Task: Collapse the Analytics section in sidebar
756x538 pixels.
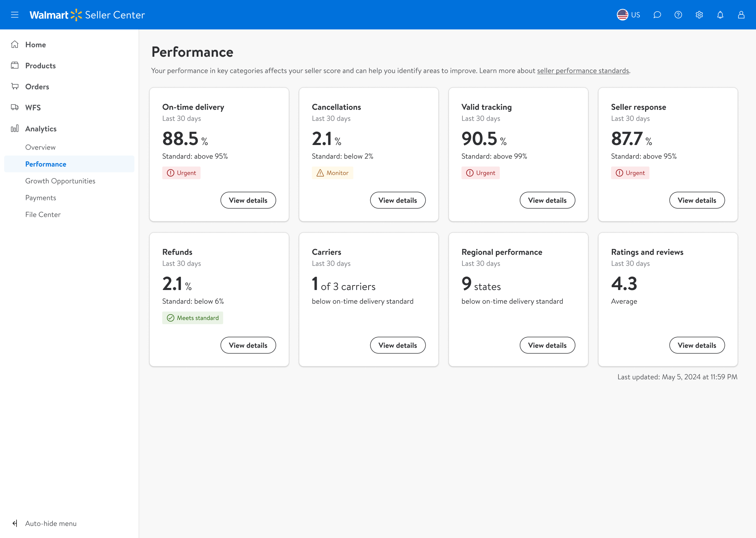Action: click(41, 129)
